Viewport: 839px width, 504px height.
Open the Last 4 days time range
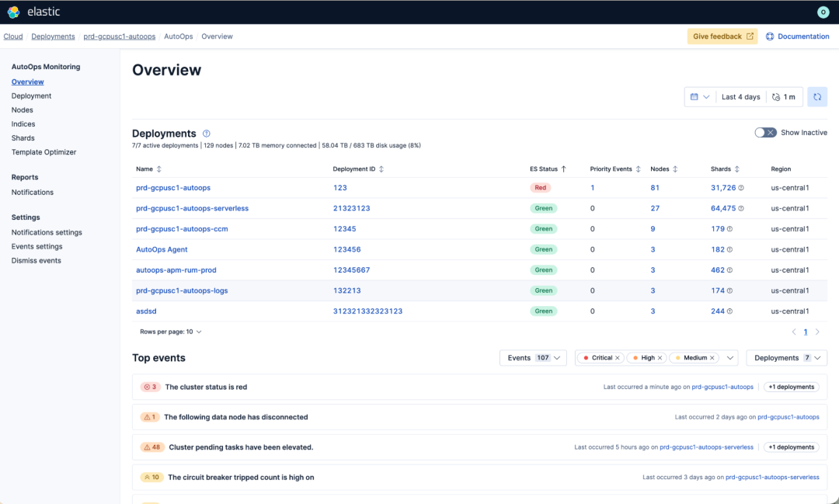pos(740,97)
